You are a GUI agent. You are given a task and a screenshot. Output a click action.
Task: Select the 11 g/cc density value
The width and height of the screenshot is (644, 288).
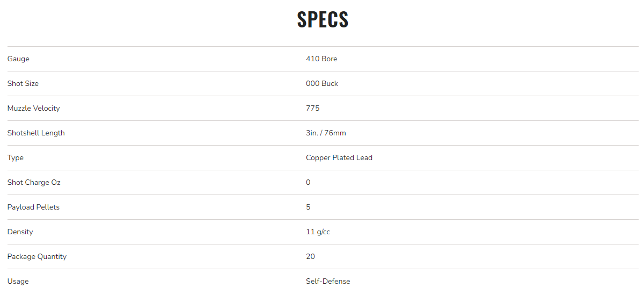pyautogui.click(x=318, y=232)
